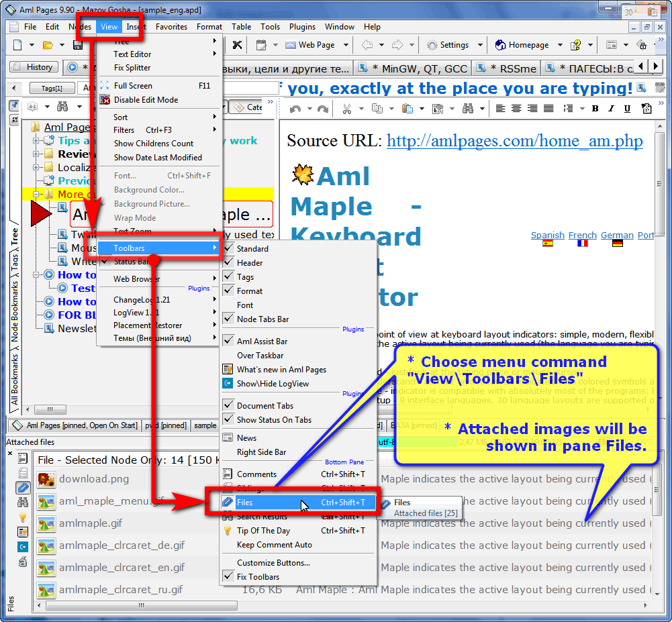Click the copy icon in editor toolbar

click(x=377, y=109)
